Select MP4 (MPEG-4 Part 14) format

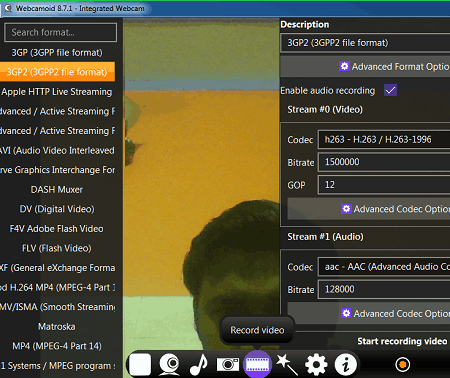[x=57, y=346]
